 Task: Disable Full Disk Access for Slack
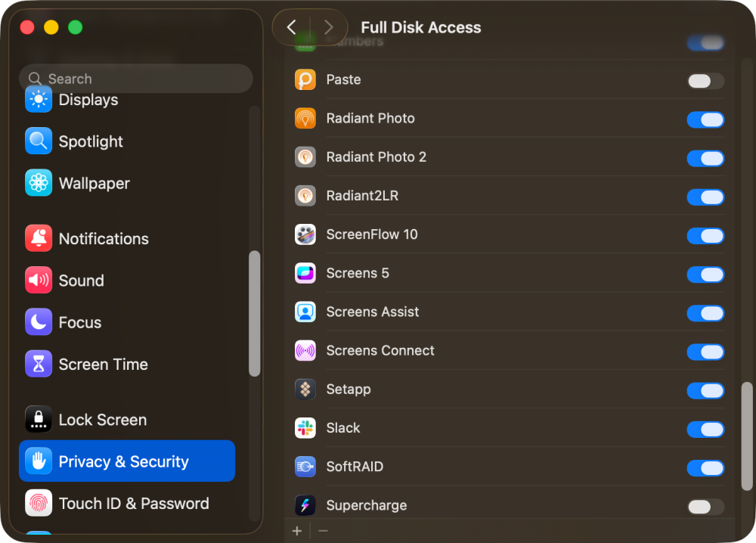[705, 430]
